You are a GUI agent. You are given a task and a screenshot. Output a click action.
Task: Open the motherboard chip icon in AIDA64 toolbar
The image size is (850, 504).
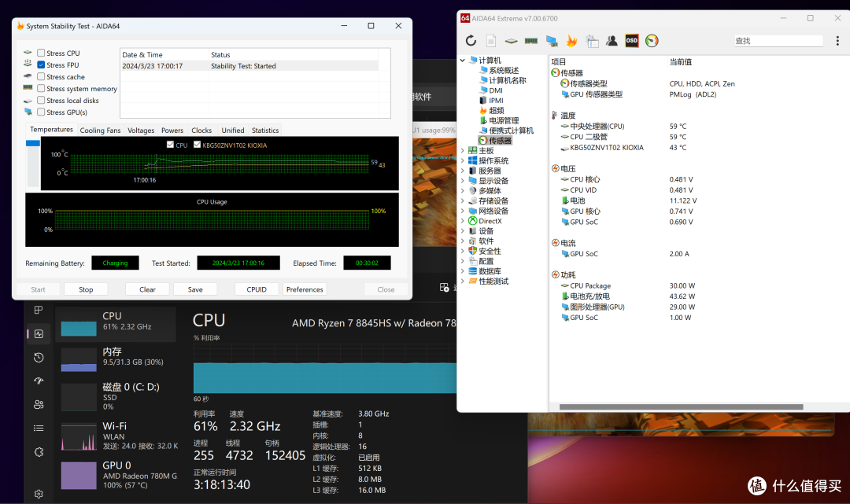point(512,41)
